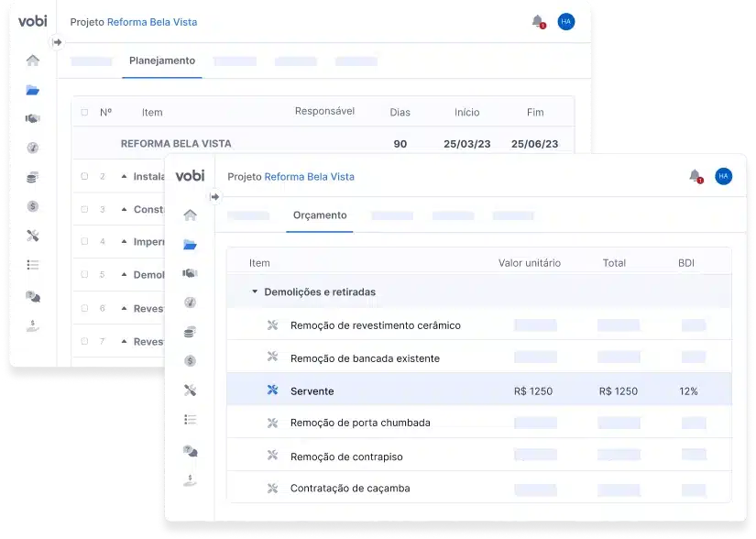The image size is (756, 539).
Task: Open the blue folder icon in the front sidebar
Action: click(190, 245)
